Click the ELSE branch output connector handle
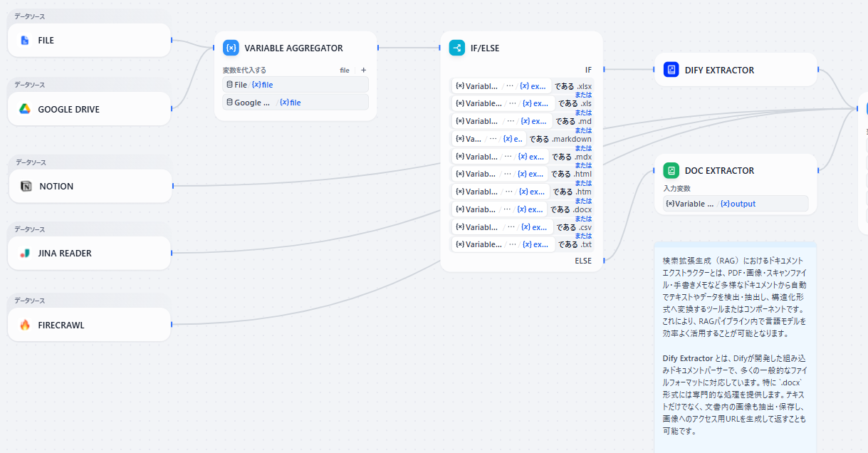Image resolution: width=868 pixels, height=453 pixels. (604, 261)
